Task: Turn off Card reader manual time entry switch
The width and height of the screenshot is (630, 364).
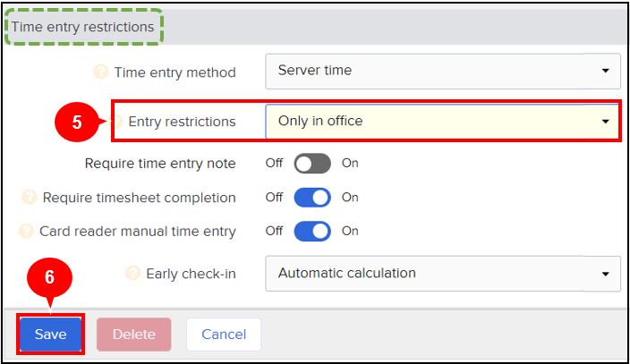Action: (x=312, y=231)
